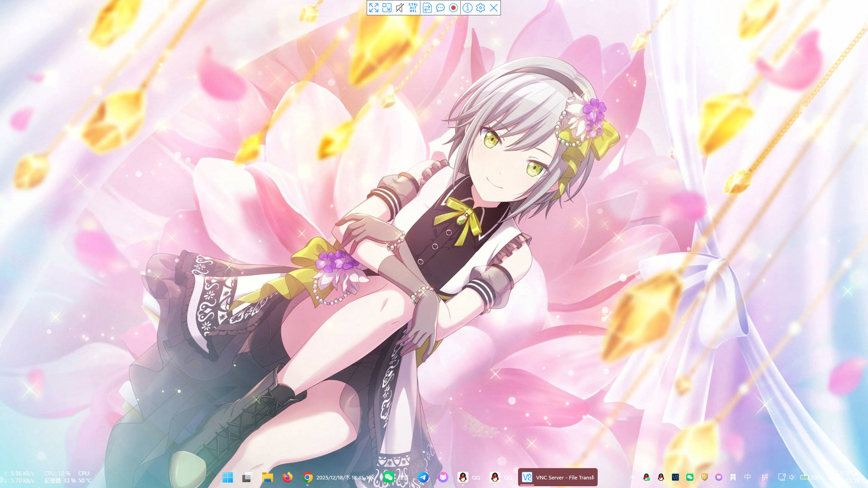This screenshot has width=868, height=488.
Task: Expand the hidden system tray icons
Action: click(632, 477)
